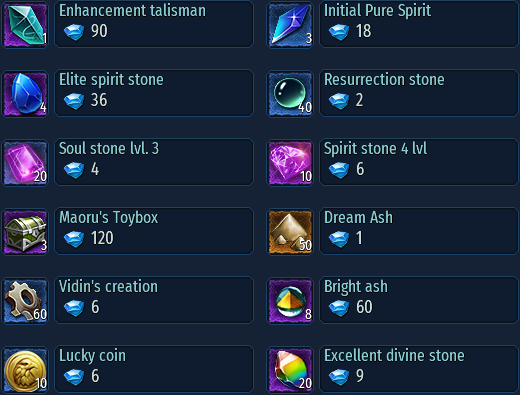Click the Soul stone lvl. 3 pink gem icon

[25, 162]
